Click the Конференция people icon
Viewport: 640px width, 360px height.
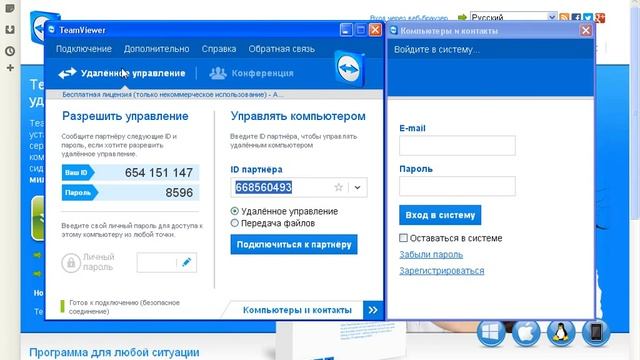click(218, 73)
